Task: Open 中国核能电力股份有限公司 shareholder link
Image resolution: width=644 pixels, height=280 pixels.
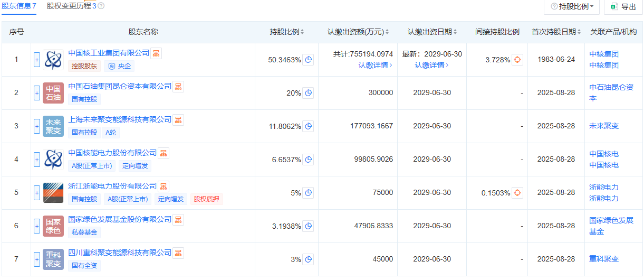Action: click(x=112, y=153)
